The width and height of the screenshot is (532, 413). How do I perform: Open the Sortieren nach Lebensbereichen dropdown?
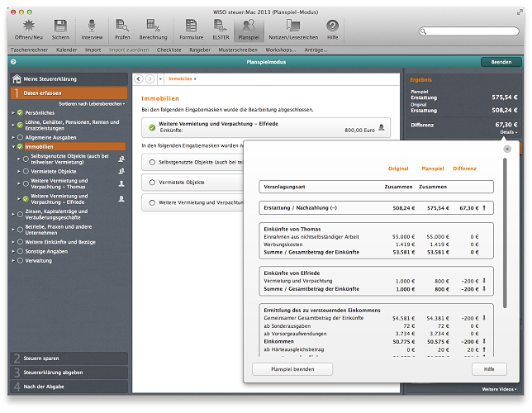click(92, 104)
